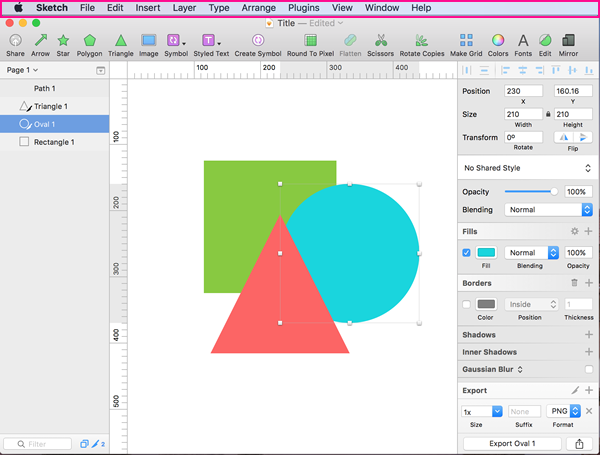This screenshot has width=600, height=455.
Task: Enable the Gaussian Blur checkbox
Action: coord(589,369)
